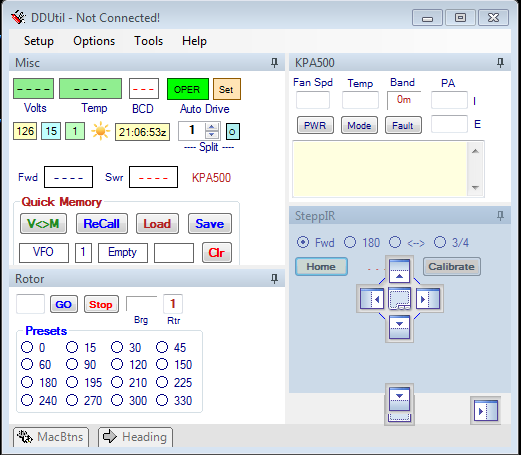Click the outer bottom-edge dock indicator
Image resolution: width=521 pixels, height=455 pixels.
(399, 404)
